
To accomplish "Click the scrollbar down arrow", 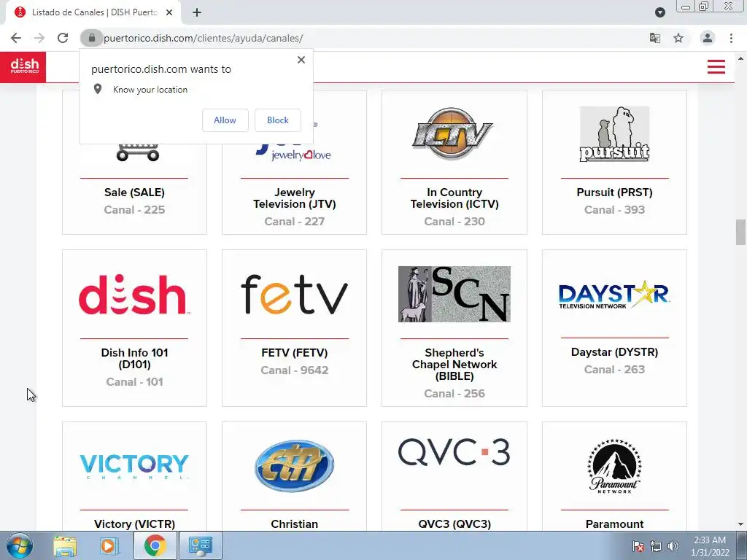I will click(x=740, y=524).
